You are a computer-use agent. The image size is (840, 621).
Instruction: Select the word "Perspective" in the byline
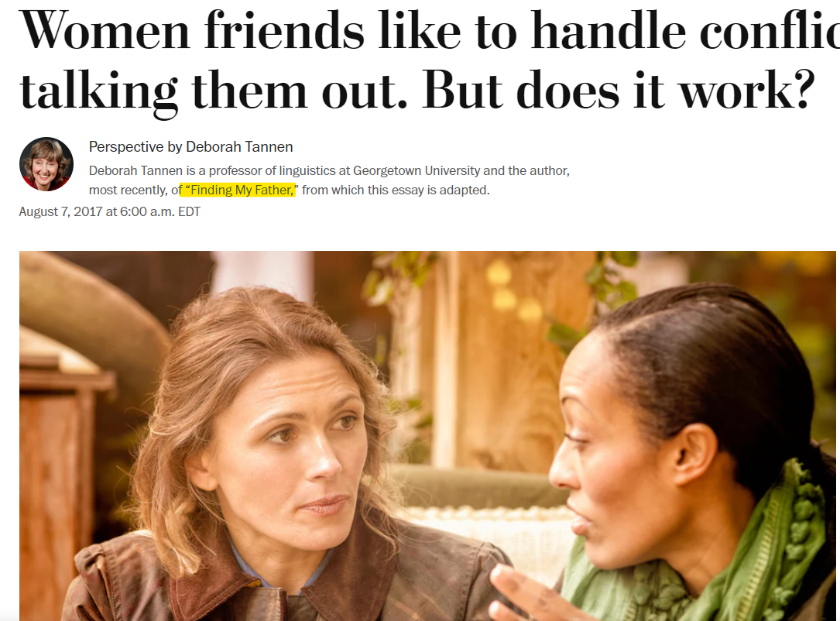[x=126, y=147]
